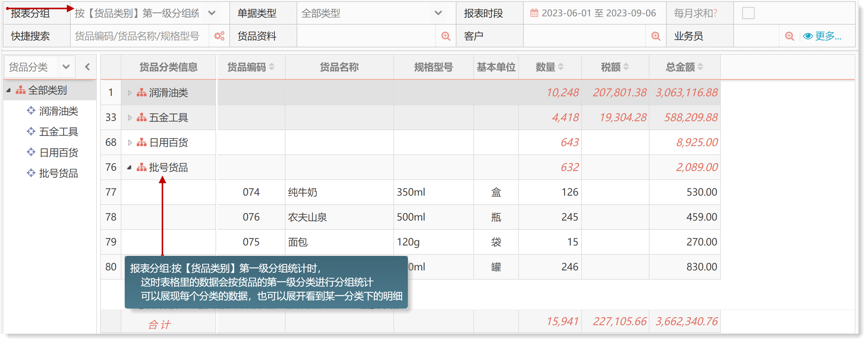Click the 客户 lookup magnifier icon
The width and height of the screenshot is (868, 343).
point(656,36)
